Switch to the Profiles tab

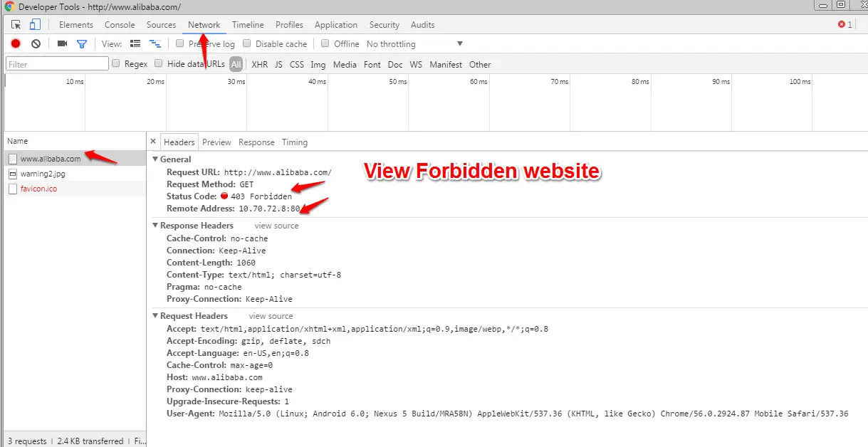click(289, 24)
